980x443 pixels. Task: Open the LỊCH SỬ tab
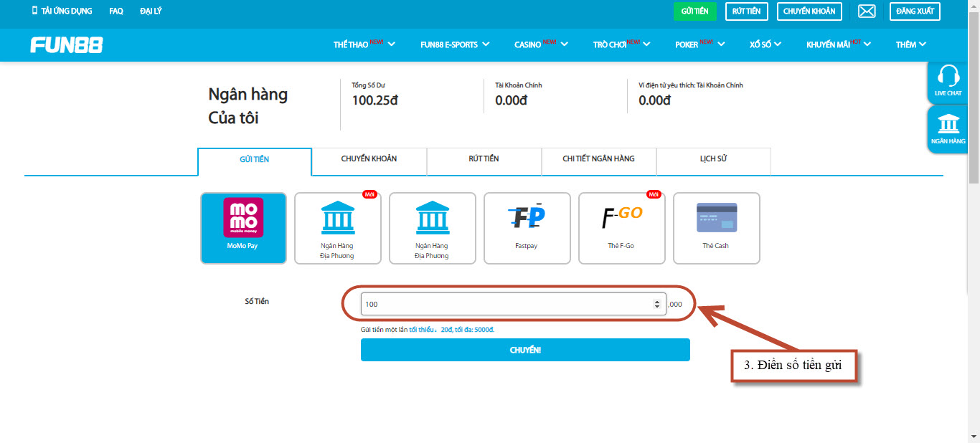(x=714, y=161)
